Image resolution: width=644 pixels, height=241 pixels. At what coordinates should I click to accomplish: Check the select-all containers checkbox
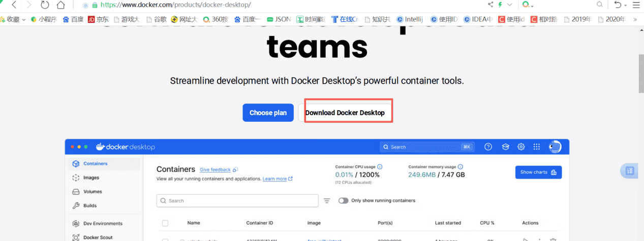click(165, 223)
